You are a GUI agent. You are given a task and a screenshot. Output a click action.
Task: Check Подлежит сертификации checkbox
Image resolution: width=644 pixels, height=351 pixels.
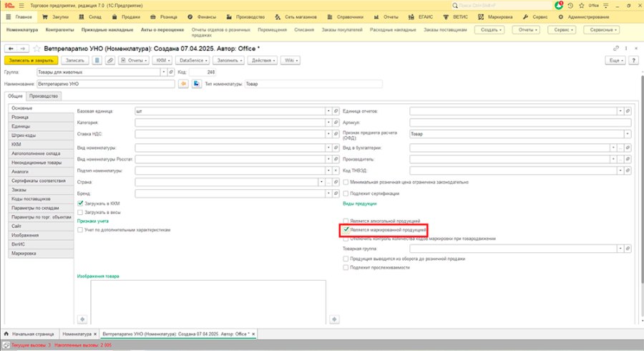[346, 193]
